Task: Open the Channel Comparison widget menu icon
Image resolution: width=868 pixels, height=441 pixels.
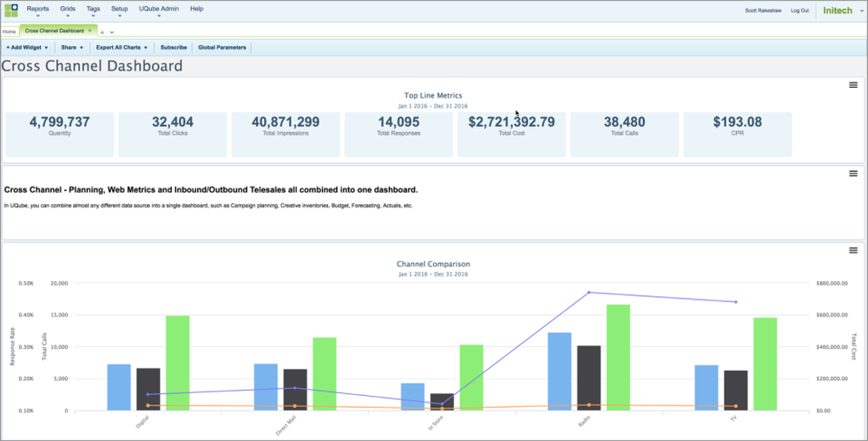Action: click(853, 251)
